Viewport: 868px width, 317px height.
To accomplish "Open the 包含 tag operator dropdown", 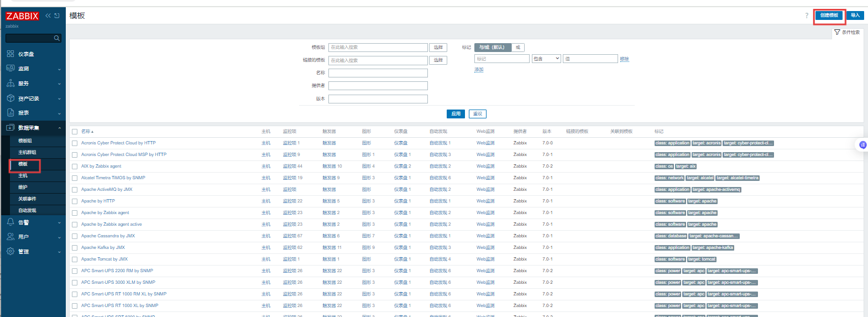I will (x=546, y=59).
